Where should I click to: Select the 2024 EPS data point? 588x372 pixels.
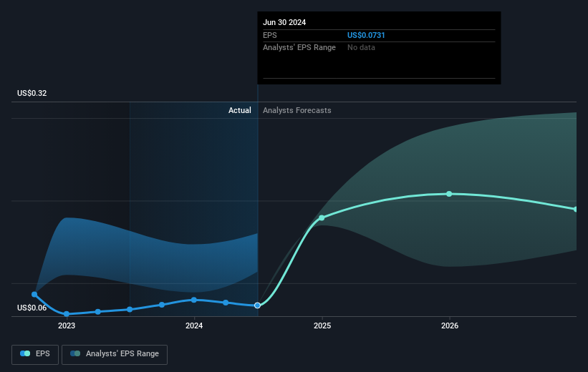click(x=194, y=300)
